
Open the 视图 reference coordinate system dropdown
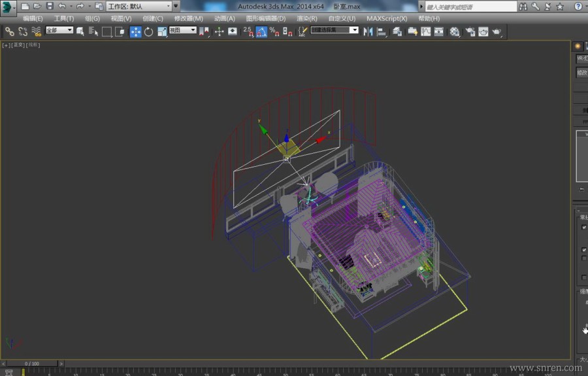click(x=183, y=30)
